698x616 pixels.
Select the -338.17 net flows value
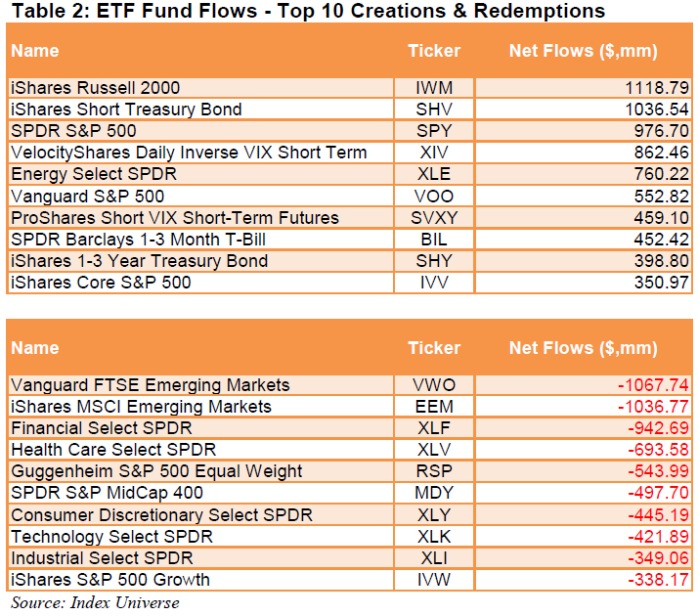click(x=659, y=580)
